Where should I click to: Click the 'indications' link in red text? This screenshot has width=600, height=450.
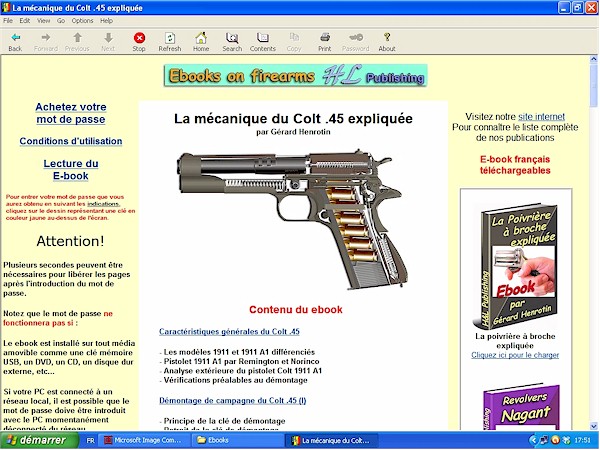click(103, 204)
